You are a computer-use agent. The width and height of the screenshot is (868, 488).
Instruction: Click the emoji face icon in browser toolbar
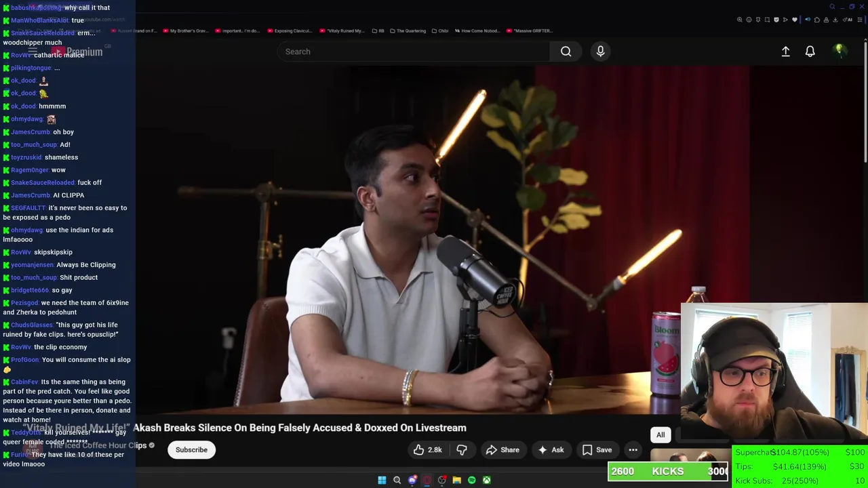point(749,20)
